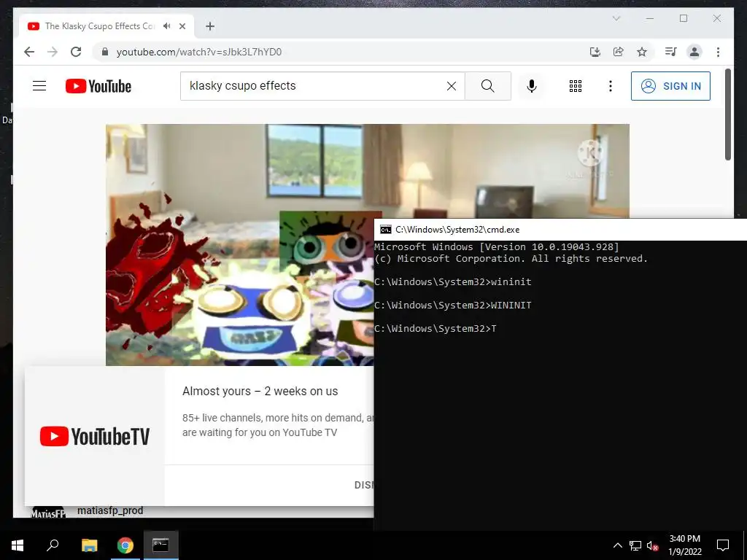Mute the tab using the speaker icon
The width and height of the screenshot is (747, 560).
tap(166, 26)
